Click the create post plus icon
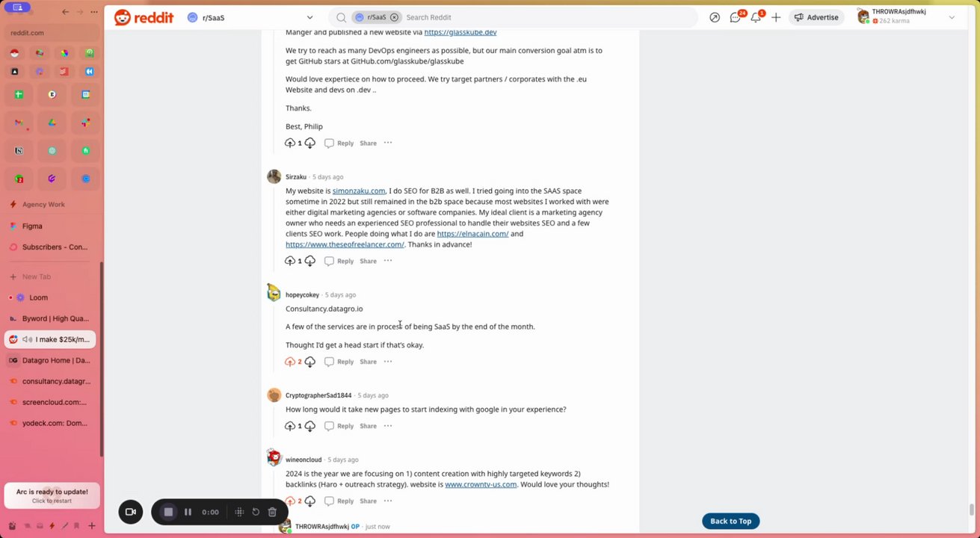The image size is (980, 538). pos(776,17)
